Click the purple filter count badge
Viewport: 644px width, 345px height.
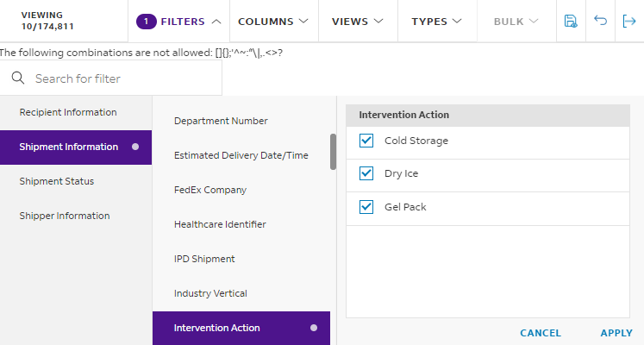147,22
